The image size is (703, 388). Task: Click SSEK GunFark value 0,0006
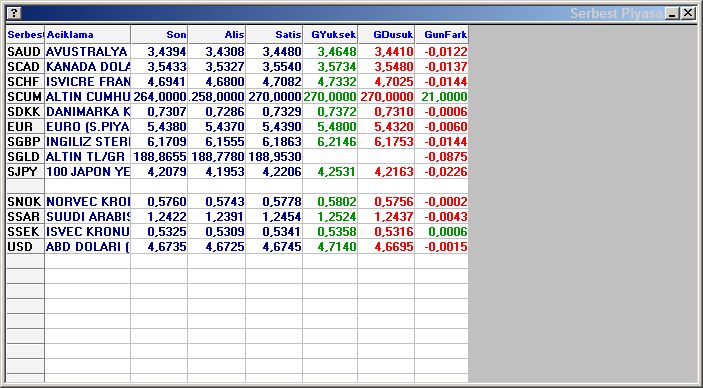tap(442, 232)
